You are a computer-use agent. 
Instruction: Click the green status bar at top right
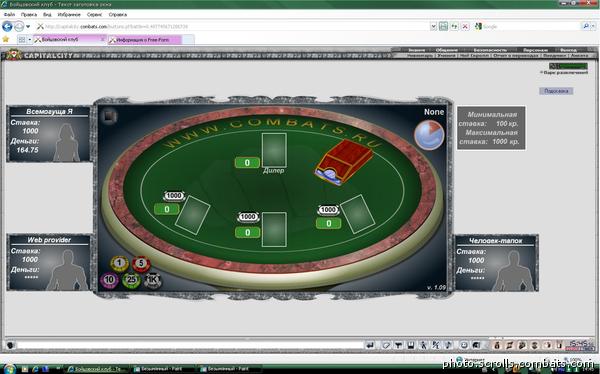tap(568, 66)
